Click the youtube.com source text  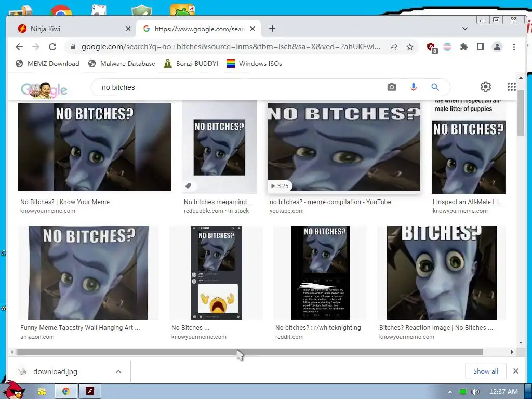(286, 211)
